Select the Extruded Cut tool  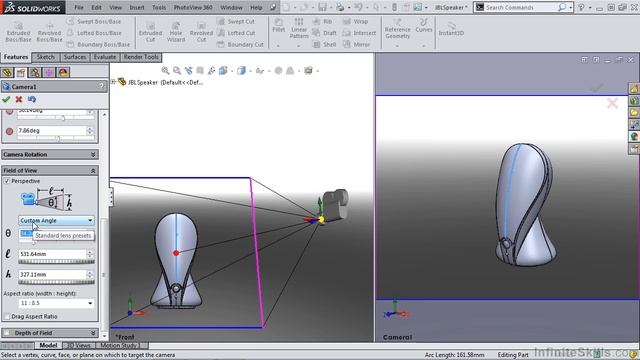150,32
